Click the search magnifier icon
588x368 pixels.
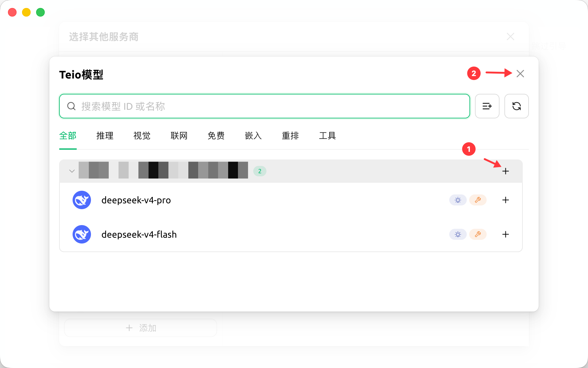click(x=71, y=106)
